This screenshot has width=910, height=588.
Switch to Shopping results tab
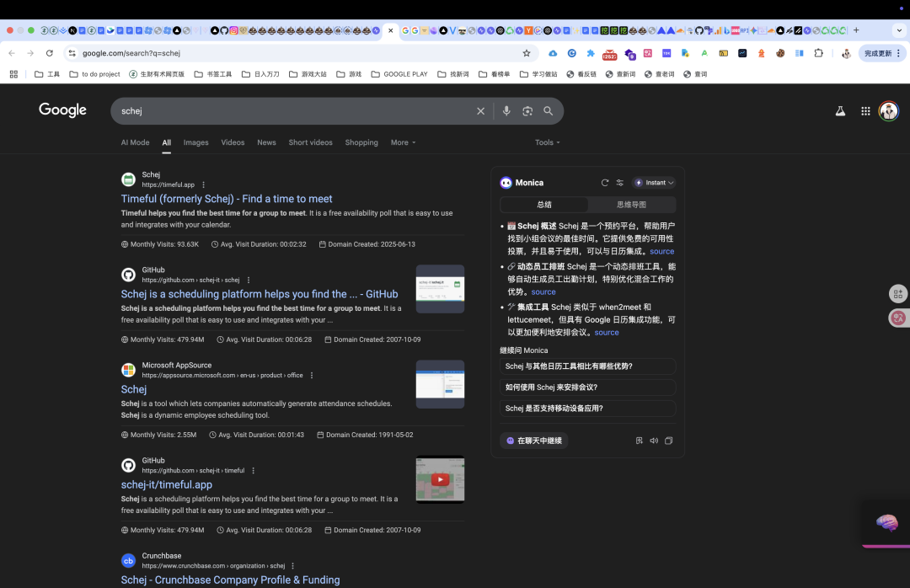click(x=361, y=142)
